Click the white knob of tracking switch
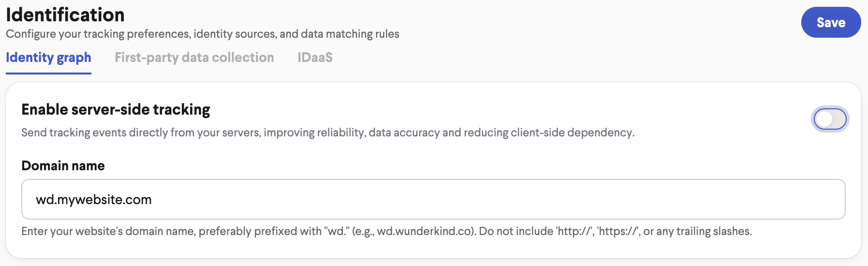Screen dimensions: 868x266 click(823, 119)
